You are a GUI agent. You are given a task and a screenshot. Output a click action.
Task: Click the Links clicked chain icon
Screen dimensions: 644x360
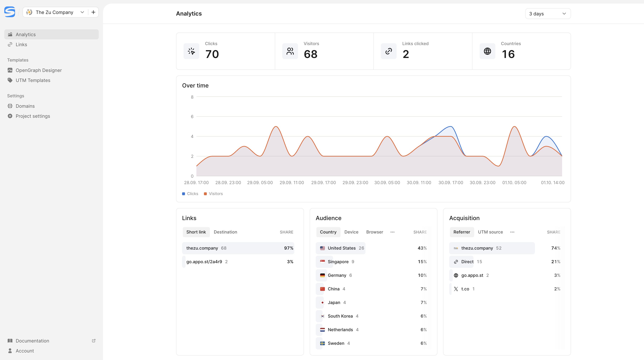coord(389,51)
